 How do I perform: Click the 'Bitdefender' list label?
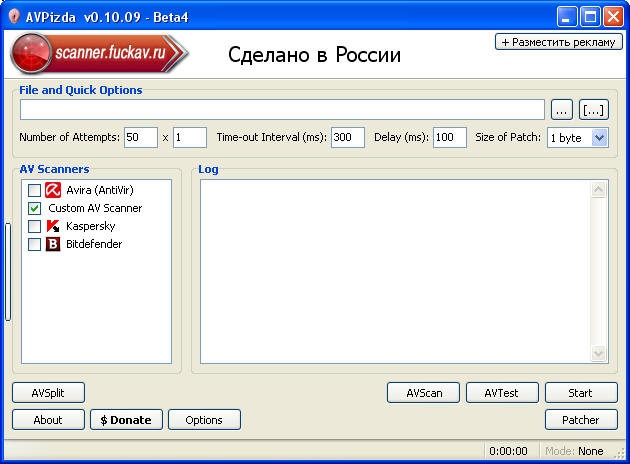click(x=94, y=244)
